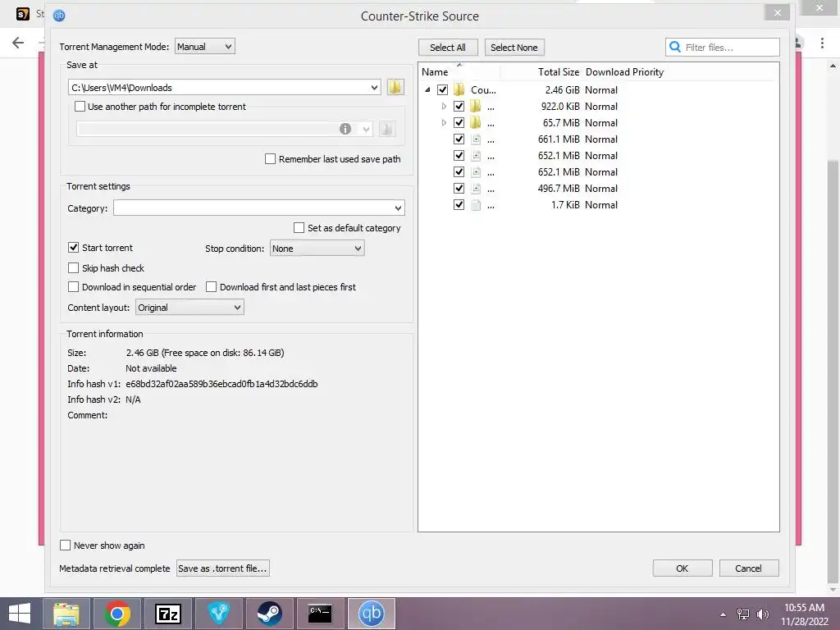
Task: Open Windows Start menu
Action: click(20, 614)
